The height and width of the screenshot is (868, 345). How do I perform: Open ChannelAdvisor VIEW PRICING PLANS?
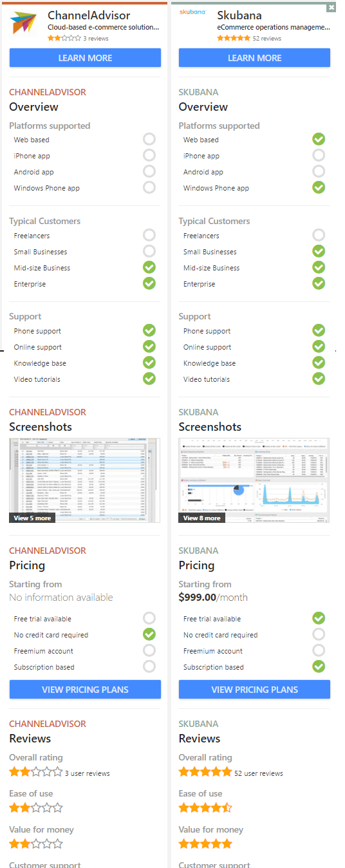85,690
